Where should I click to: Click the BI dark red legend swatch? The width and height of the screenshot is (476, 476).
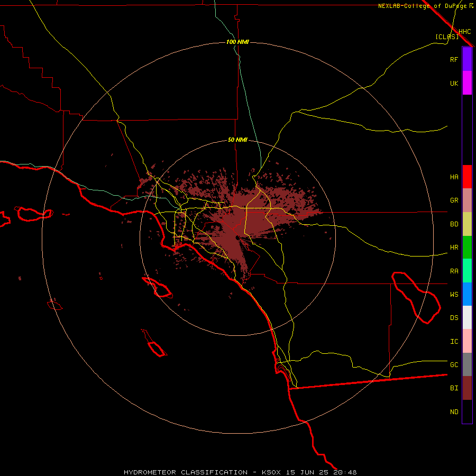point(467,388)
